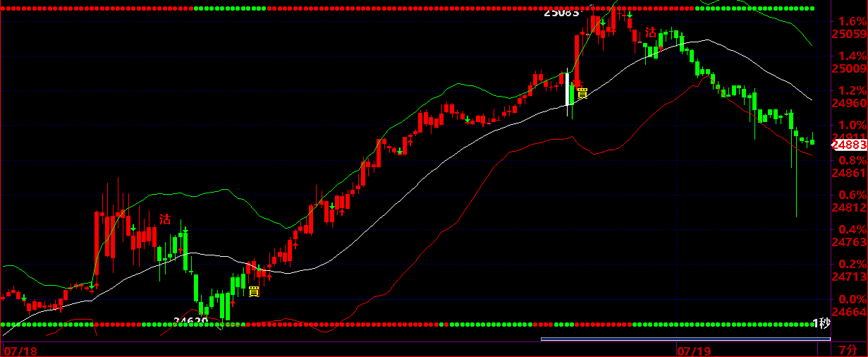Click the 24763 axis price
868x357 pixels.
pyautogui.click(x=850, y=242)
